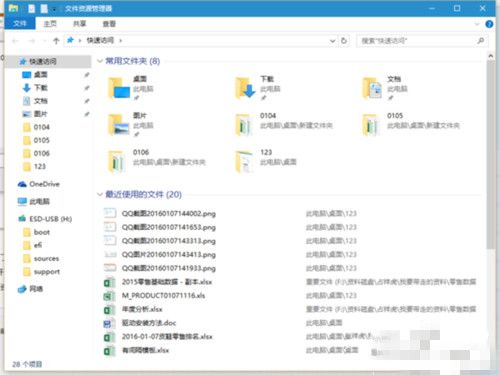Open the Help question mark icon
Screen dimensions: 500x375
click(489, 24)
